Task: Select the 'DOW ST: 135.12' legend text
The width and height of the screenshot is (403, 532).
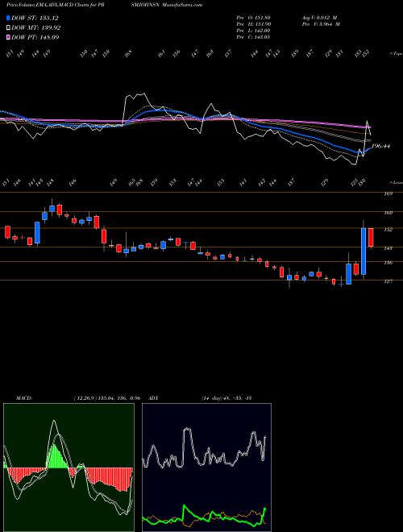Action: 35,19
